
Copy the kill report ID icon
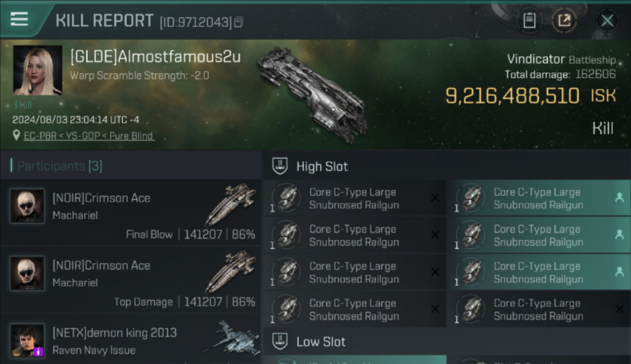pos(238,22)
